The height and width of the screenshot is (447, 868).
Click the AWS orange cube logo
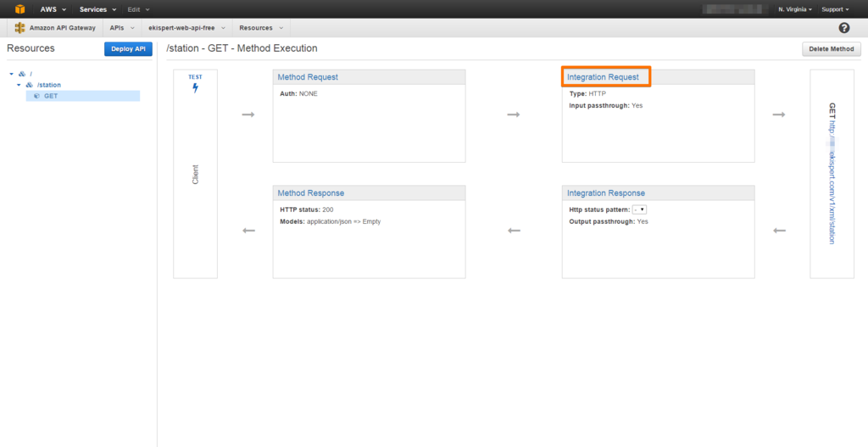pos(20,8)
